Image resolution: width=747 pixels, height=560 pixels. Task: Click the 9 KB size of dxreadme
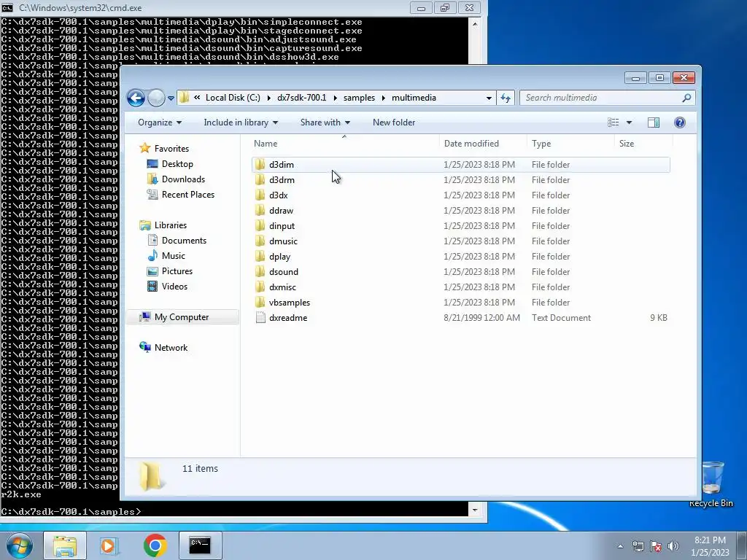point(659,318)
